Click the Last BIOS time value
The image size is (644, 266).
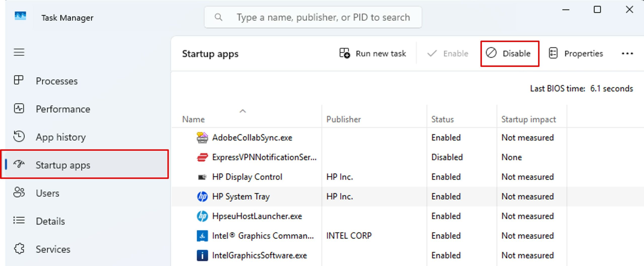point(611,88)
